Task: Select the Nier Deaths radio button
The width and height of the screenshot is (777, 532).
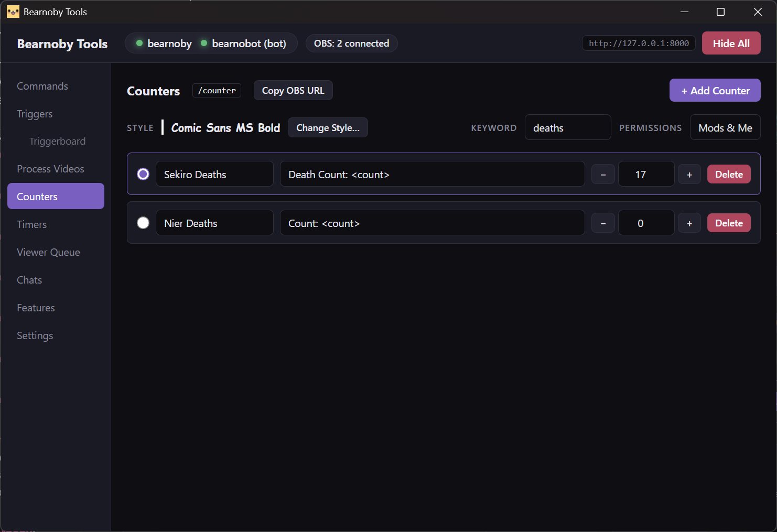Action: (143, 223)
